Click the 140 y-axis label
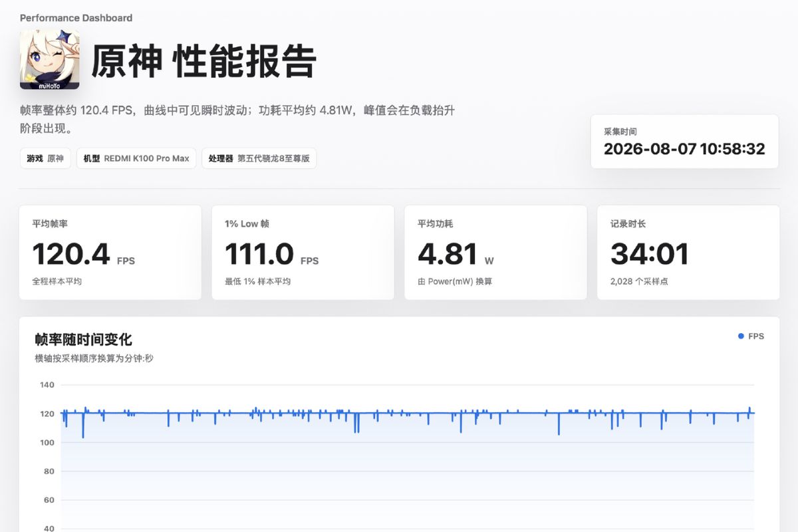798x532 pixels. (47, 385)
